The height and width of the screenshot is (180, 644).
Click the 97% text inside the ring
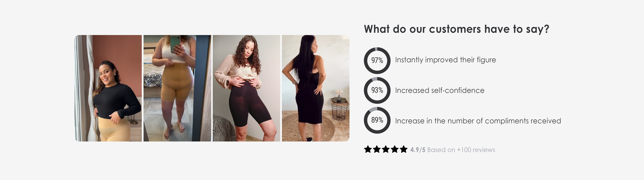377,60
